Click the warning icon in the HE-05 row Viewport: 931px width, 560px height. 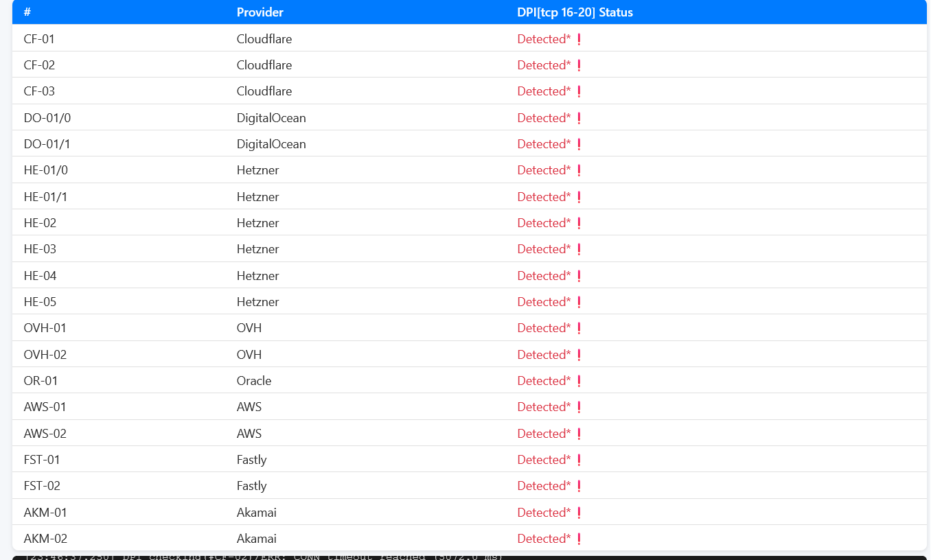[579, 302]
